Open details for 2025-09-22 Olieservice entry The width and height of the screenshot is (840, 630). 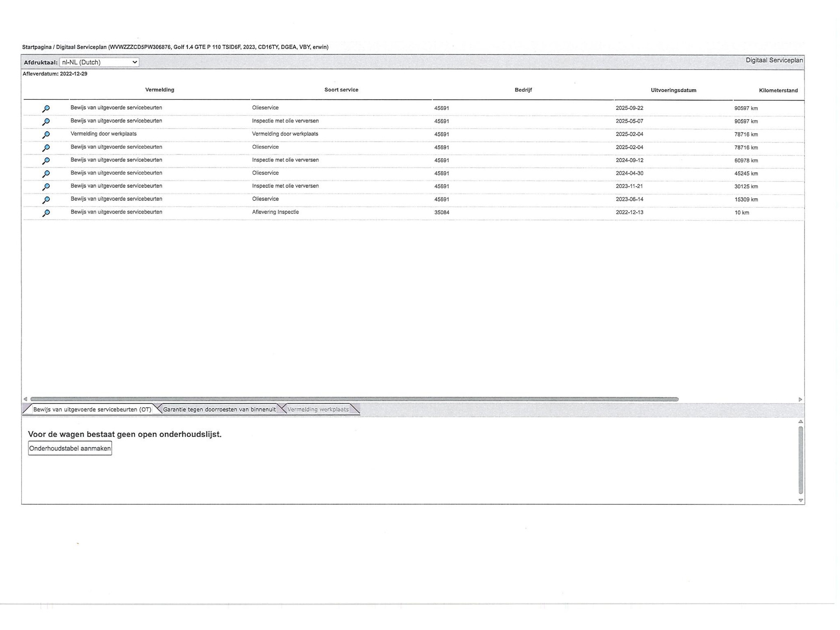tap(46, 108)
